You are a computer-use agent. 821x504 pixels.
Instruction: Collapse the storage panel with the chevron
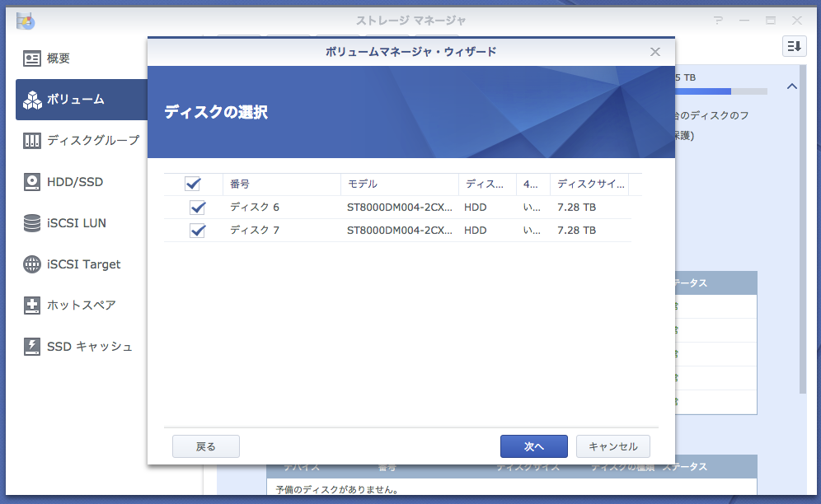pyautogui.click(x=792, y=86)
